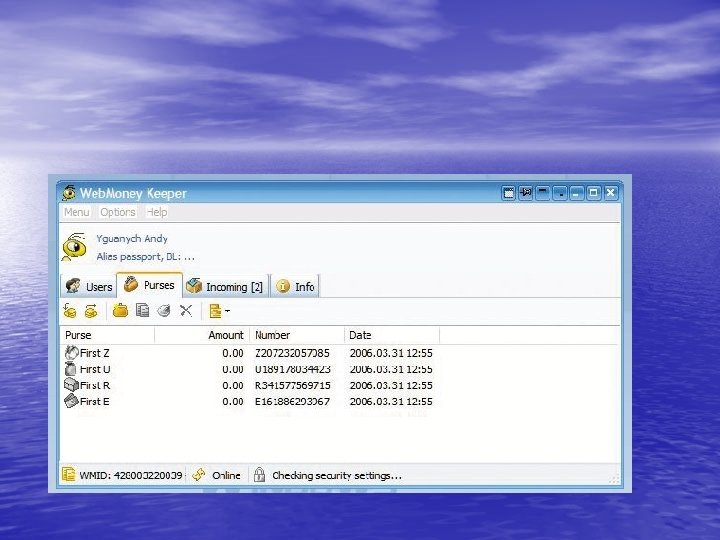Open the Help menu
The width and height of the screenshot is (720, 540).
pyautogui.click(x=157, y=212)
